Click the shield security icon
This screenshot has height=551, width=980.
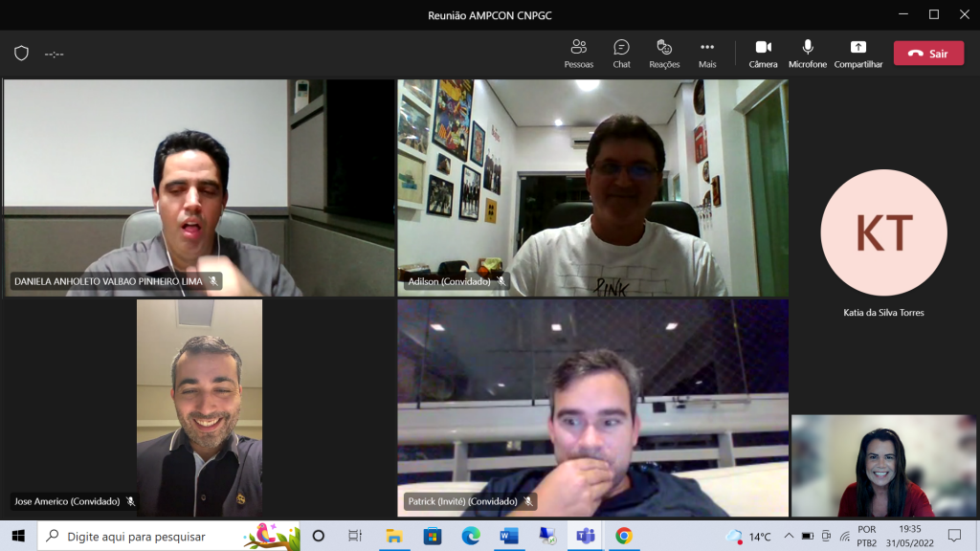coord(21,54)
